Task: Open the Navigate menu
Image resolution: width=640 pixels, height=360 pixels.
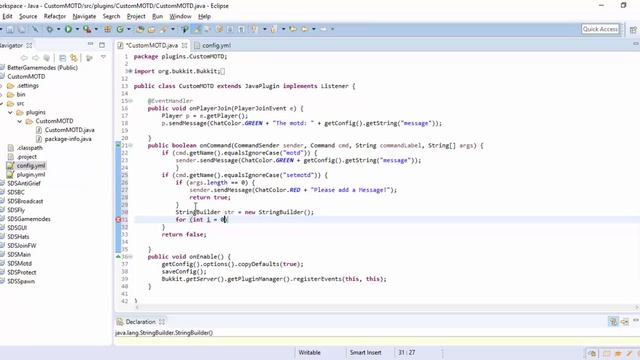Action: (84, 16)
